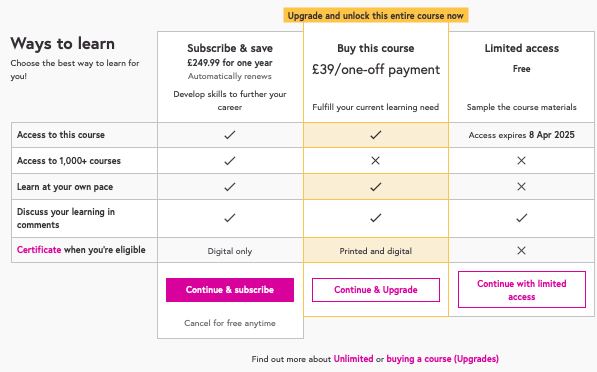Click the comments checkmark under Subscribe & save

click(230, 218)
